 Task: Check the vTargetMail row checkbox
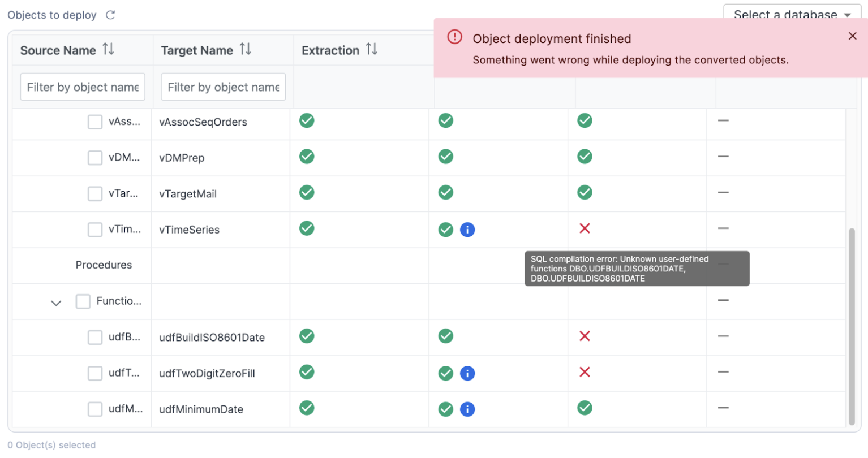point(95,194)
